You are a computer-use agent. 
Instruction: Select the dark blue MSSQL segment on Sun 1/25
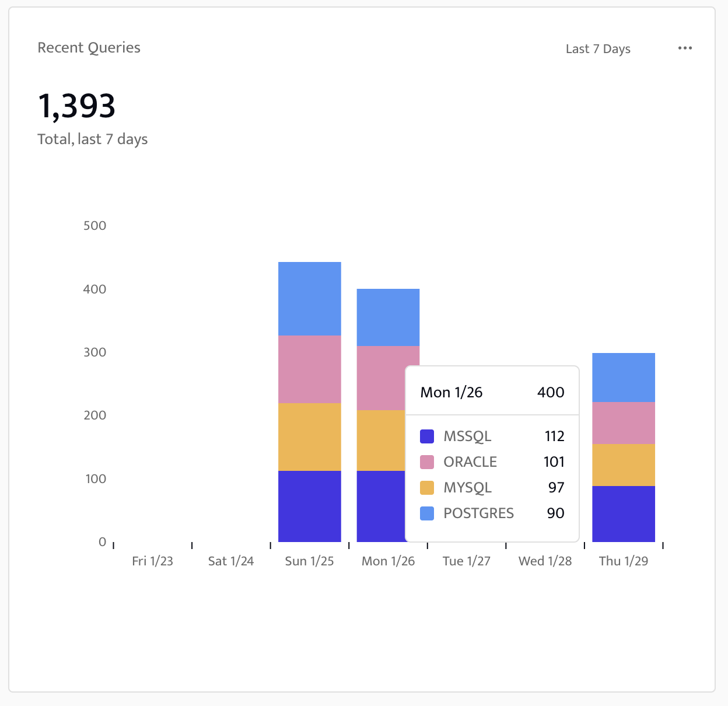309,506
